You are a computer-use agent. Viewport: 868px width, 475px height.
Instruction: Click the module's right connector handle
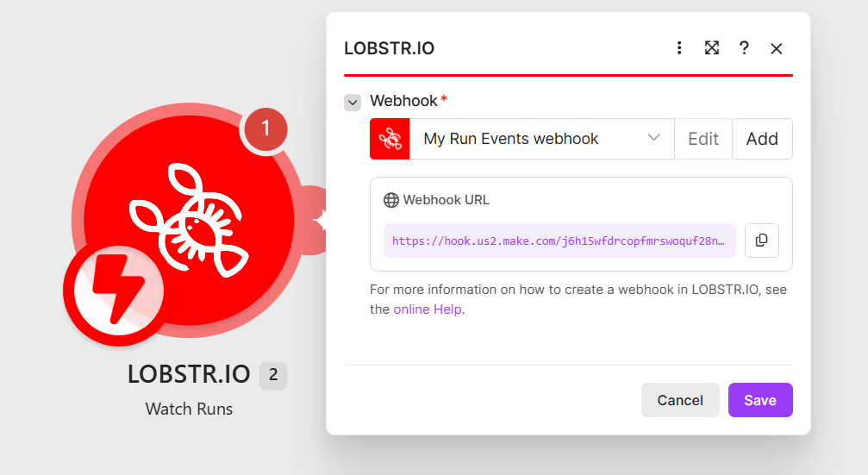pyautogui.click(x=315, y=221)
